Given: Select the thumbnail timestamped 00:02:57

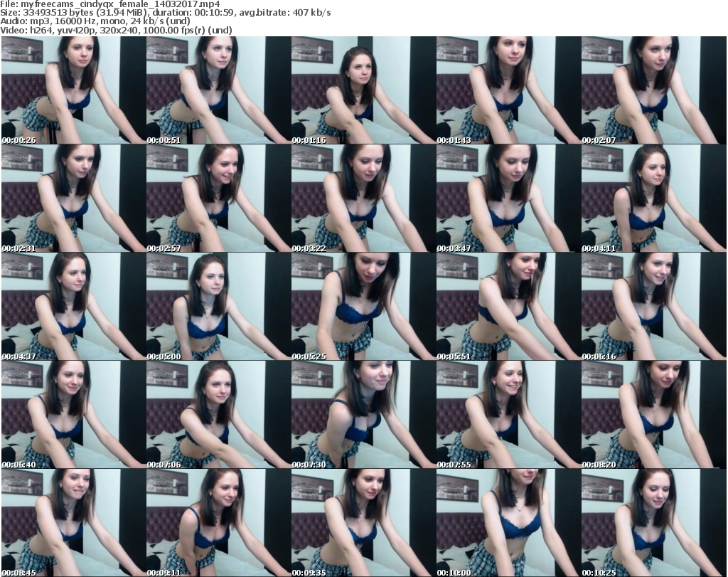Looking at the screenshot, I should [x=219, y=198].
